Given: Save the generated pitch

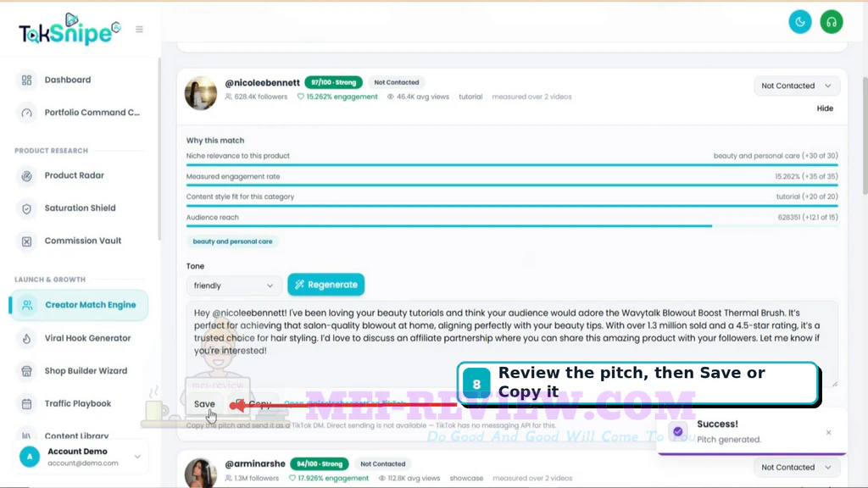Looking at the screenshot, I should [x=204, y=404].
